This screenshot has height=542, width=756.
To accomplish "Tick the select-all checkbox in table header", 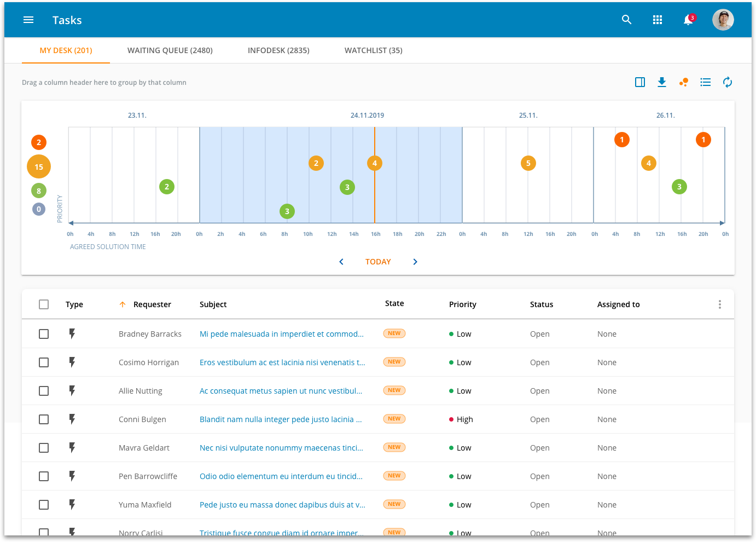I will click(44, 304).
